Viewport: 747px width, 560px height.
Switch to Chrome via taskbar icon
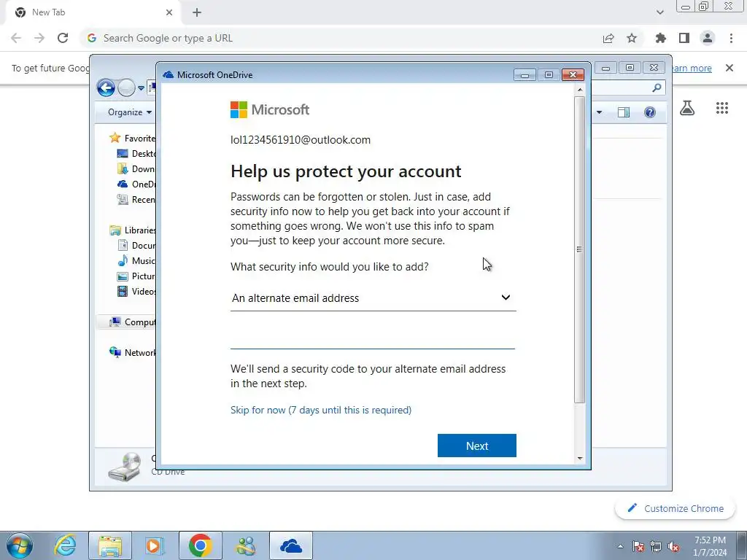tap(201, 545)
